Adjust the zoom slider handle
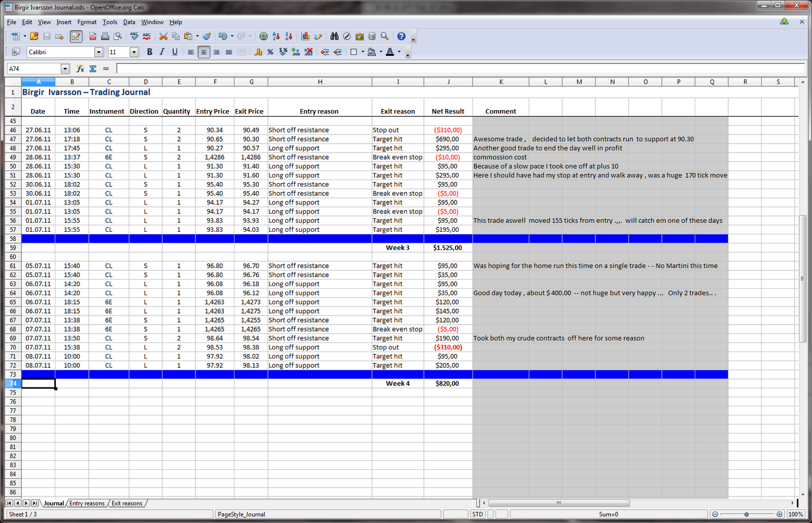This screenshot has height=523, width=812. 747,514
